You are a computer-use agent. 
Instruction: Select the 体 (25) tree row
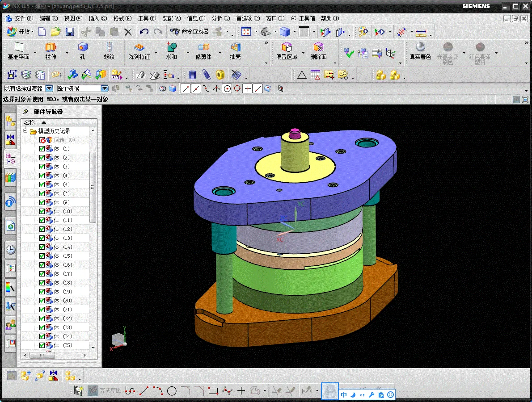click(x=55, y=345)
